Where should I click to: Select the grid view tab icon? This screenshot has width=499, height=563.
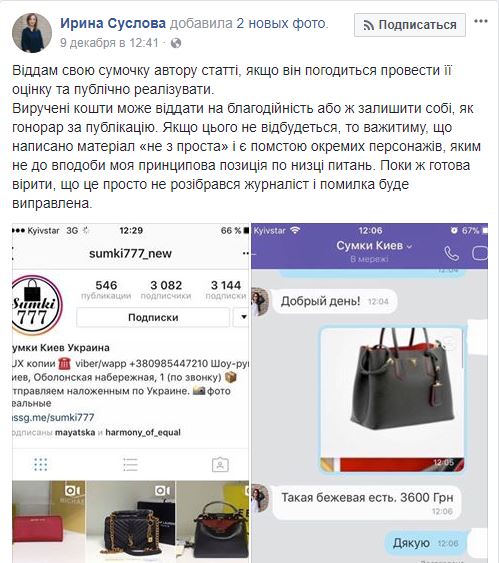[x=41, y=464]
